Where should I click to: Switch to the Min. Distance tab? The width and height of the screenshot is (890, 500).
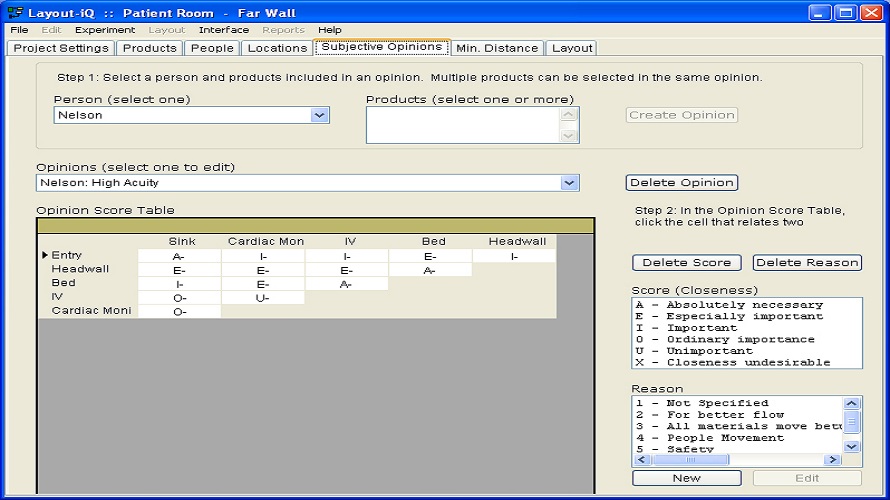coord(497,47)
